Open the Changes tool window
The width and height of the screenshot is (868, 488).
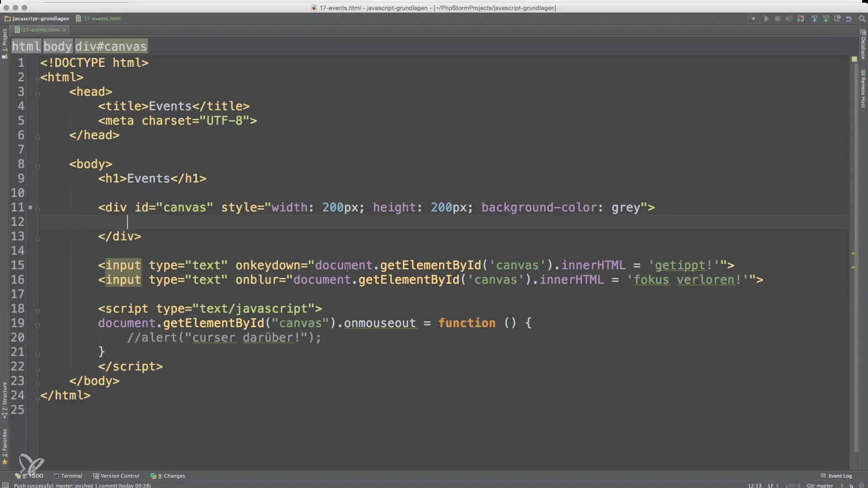(168, 476)
